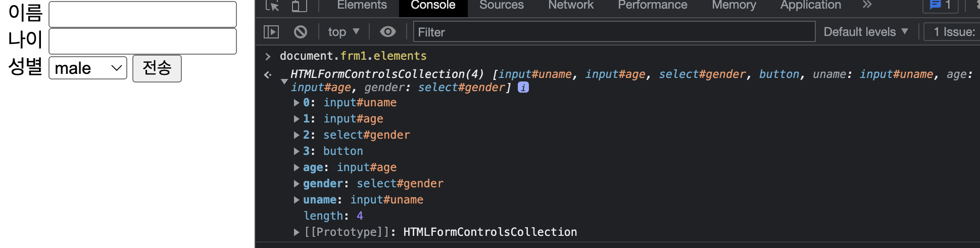Open live expression eye icon
Image resolution: width=980 pixels, height=248 pixels.
(388, 32)
